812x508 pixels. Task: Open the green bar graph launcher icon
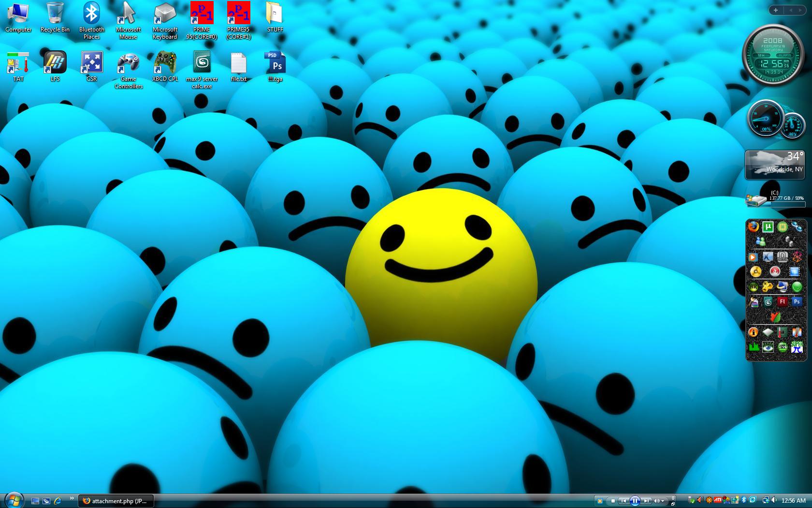coord(753,347)
